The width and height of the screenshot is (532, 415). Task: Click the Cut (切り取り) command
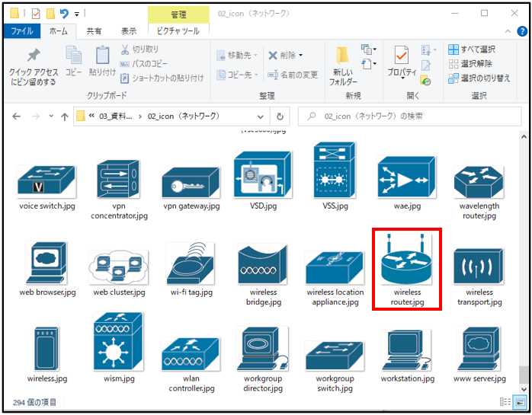point(139,49)
